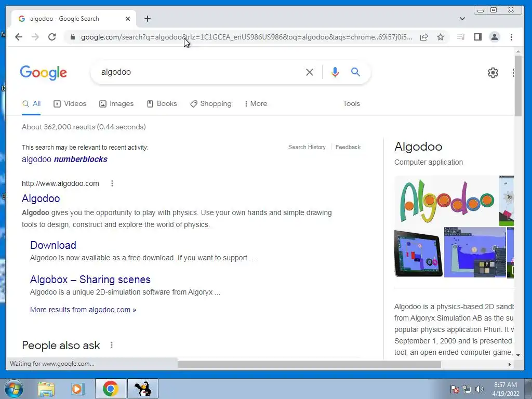This screenshot has width=532, height=399.
Task: Click the Algodoo knowledge panel title
Action: coord(418,147)
